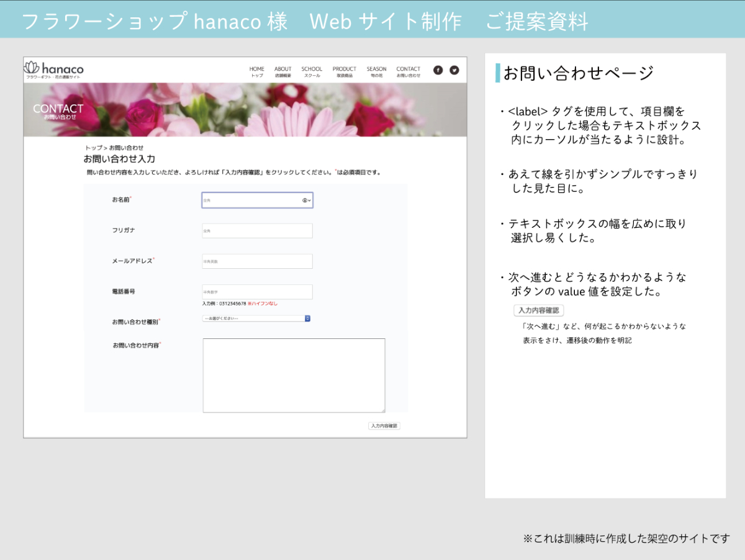
Task: Open the SEASON 旬の花 menu item
Action: pos(376,72)
